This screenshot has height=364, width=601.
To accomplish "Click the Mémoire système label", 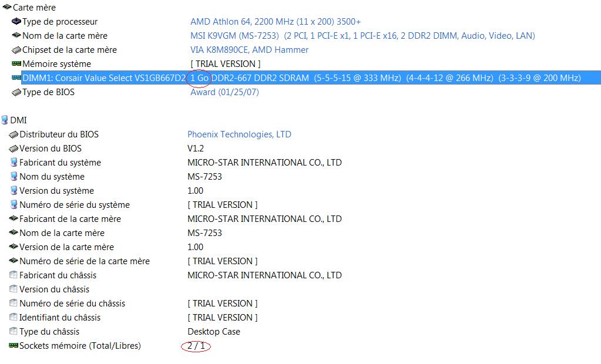I will point(57,64).
